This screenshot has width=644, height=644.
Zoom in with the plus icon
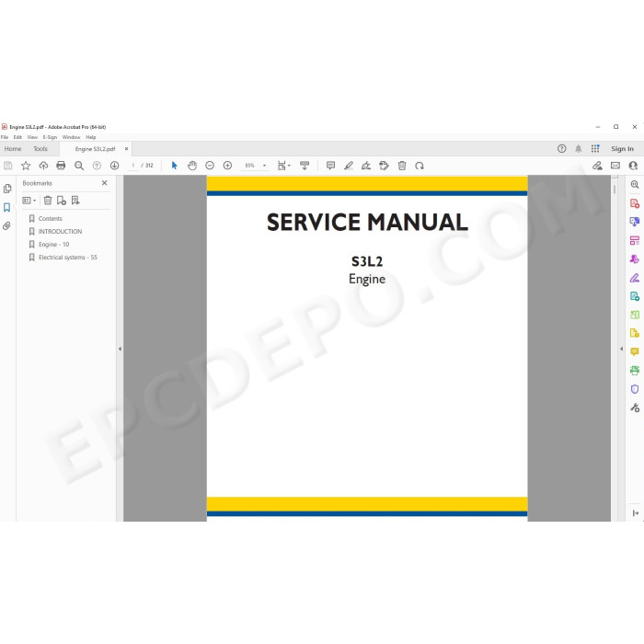(x=227, y=166)
